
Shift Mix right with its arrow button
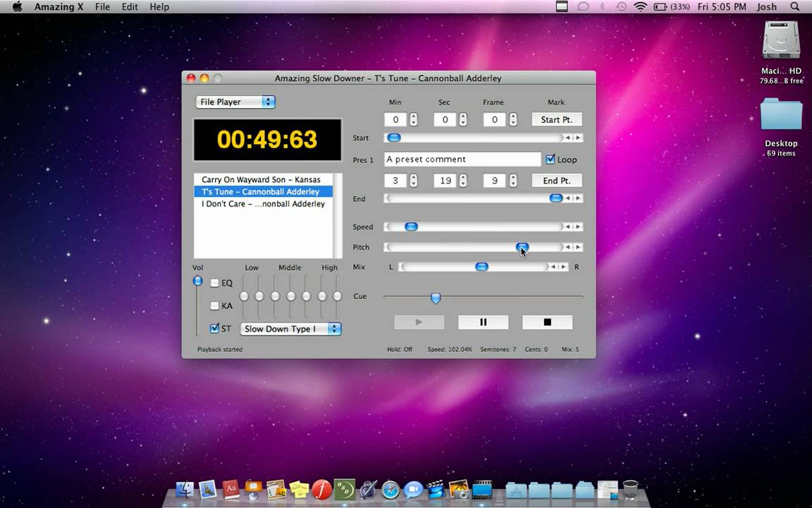563,267
